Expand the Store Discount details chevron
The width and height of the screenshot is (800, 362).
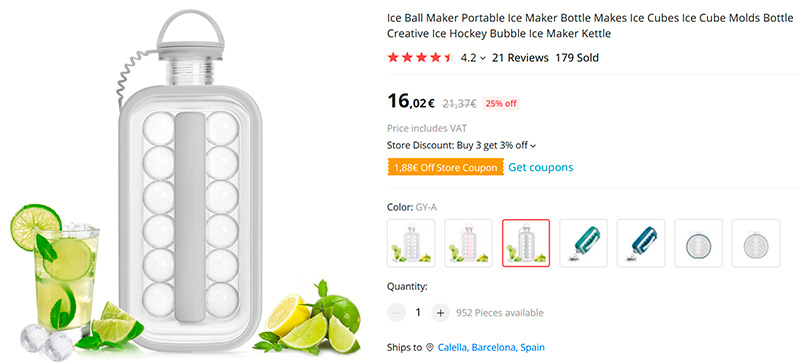(x=533, y=146)
